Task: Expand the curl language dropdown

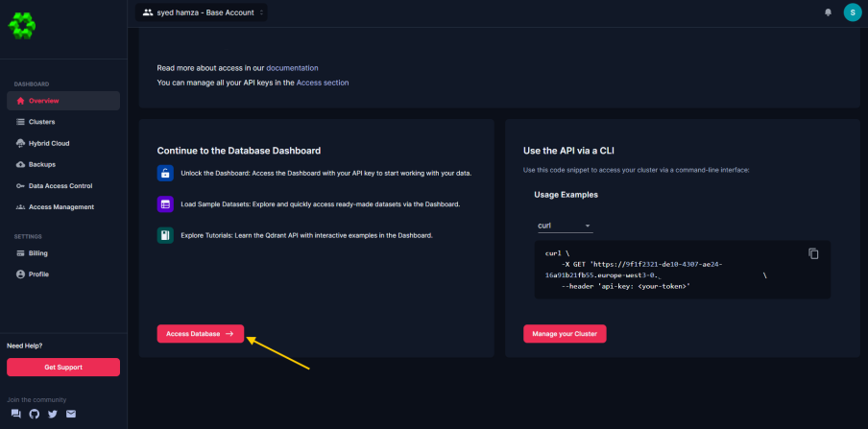Action: coord(564,226)
